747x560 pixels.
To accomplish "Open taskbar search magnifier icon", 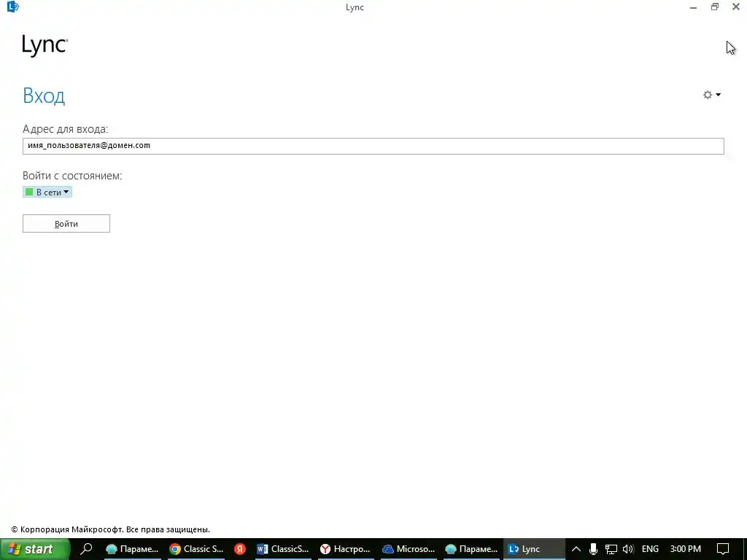I will pos(86,548).
